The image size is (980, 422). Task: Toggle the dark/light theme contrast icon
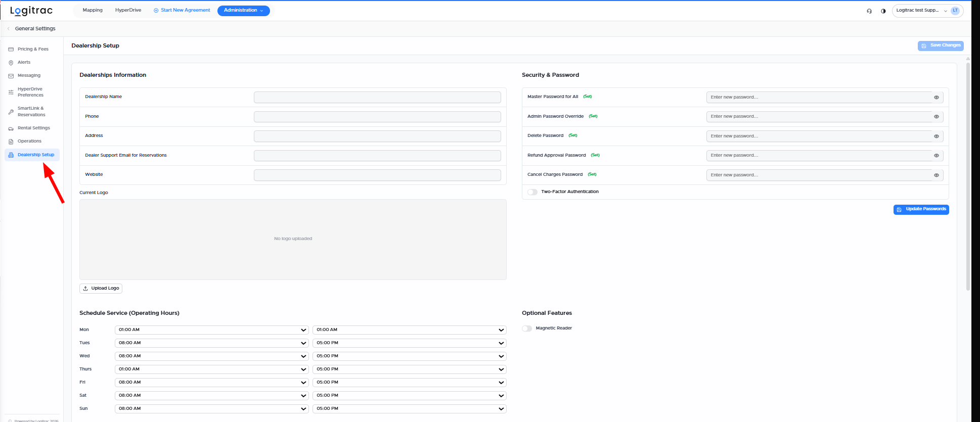(x=883, y=11)
